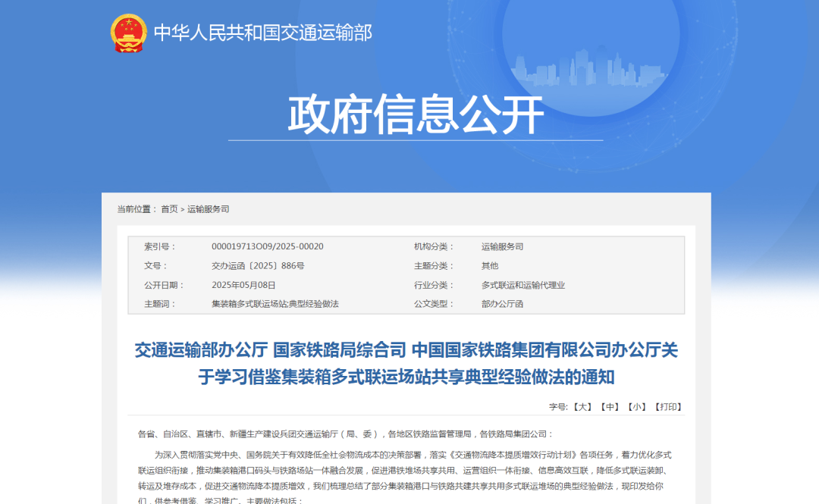
Task: Set the font size to 中
Action: point(610,407)
